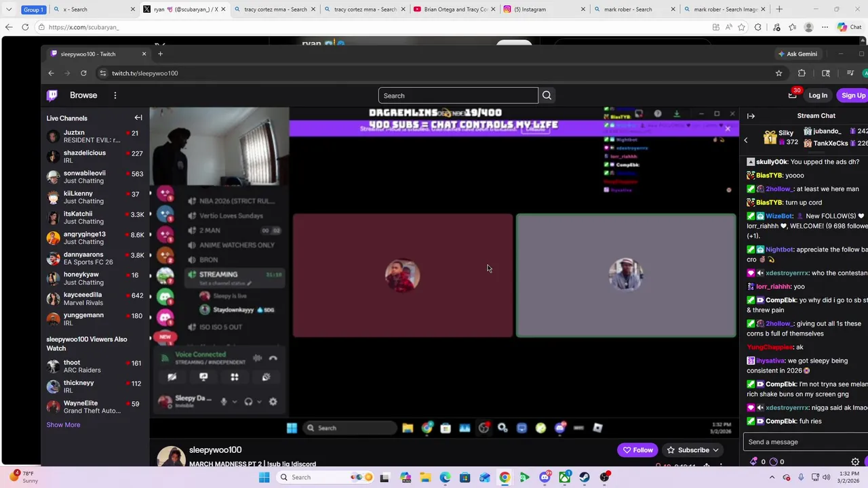Open Windows Start menu
The height and width of the screenshot is (488, 868).
pyautogui.click(x=264, y=477)
